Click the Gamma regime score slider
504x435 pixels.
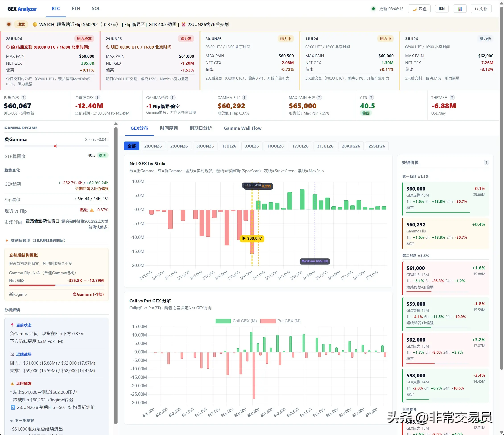[56, 146]
